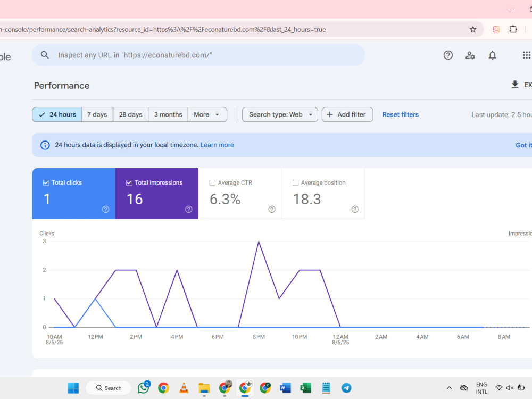Open users and settings icon

(x=470, y=55)
